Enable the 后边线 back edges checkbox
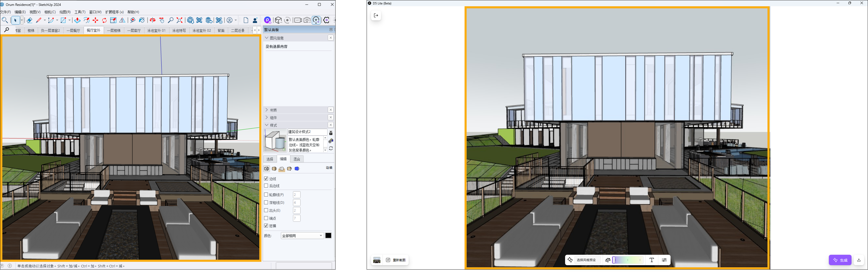868x273 pixels. [x=266, y=186]
